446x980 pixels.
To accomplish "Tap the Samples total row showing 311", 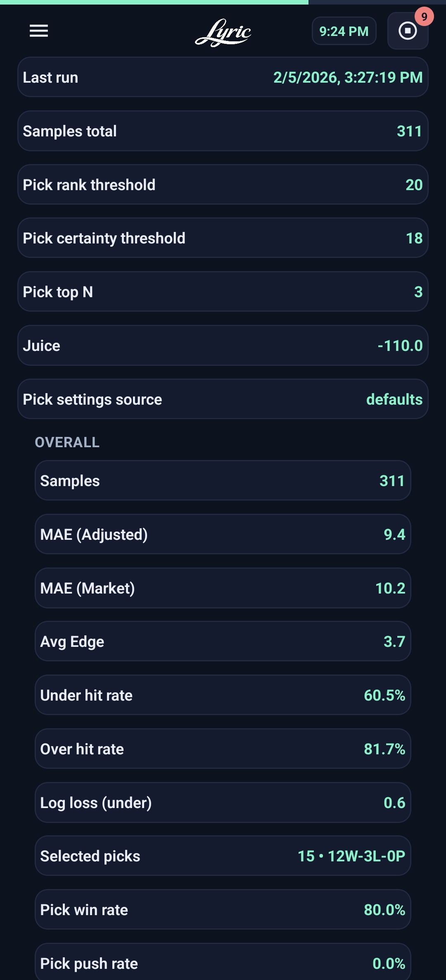I will (223, 131).
